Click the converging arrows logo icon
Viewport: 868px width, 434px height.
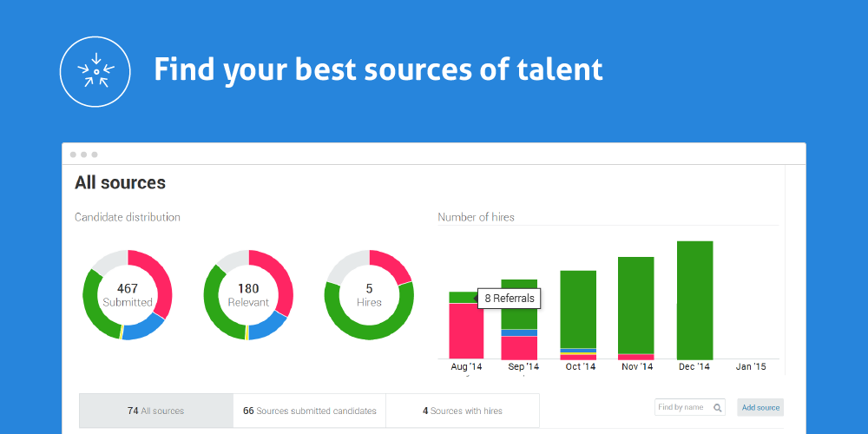click(x=95, y=71)
